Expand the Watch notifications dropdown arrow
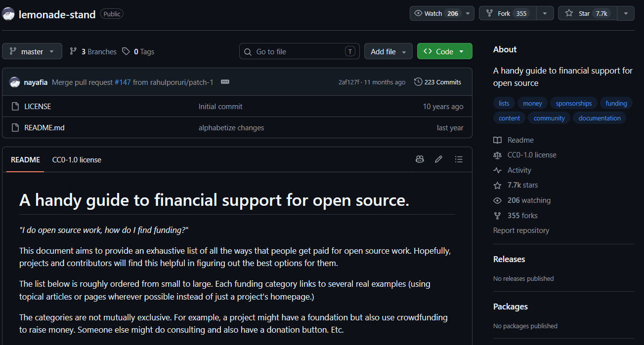Viewport: 644px width, 345px height. (x=468, y=13)
